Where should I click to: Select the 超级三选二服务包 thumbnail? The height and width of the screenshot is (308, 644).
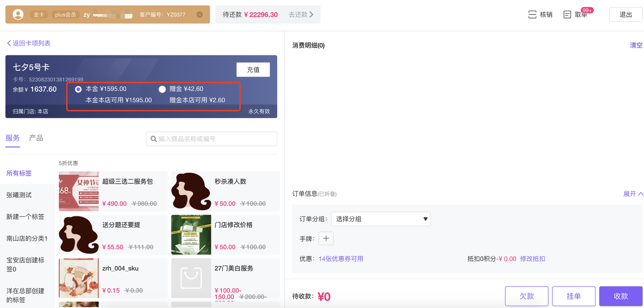pos(79,191)
